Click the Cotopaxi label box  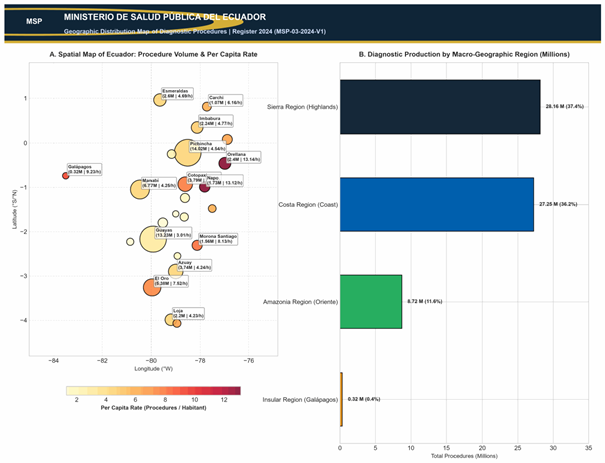[196, 177]
